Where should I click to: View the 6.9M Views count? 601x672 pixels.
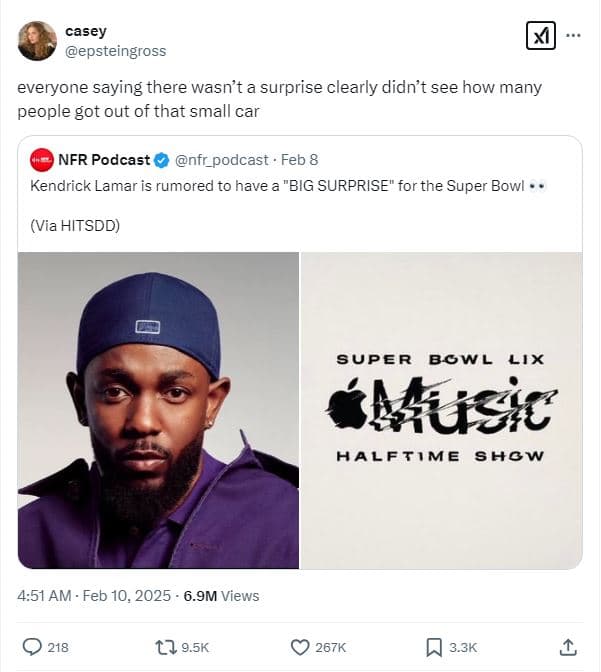(219, 596)
